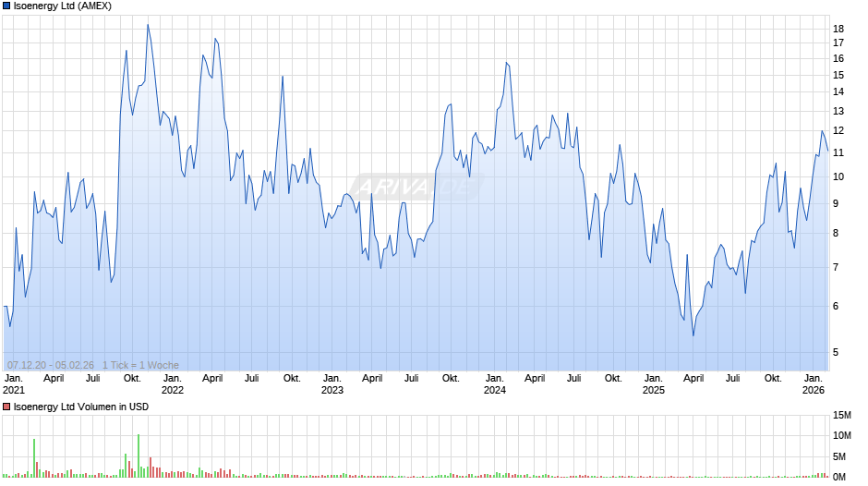The width and height of the screenshot is (868, 486).
Task: Click the date range '07.12.20 - 05.02.26'
Action: click(51, 365)
